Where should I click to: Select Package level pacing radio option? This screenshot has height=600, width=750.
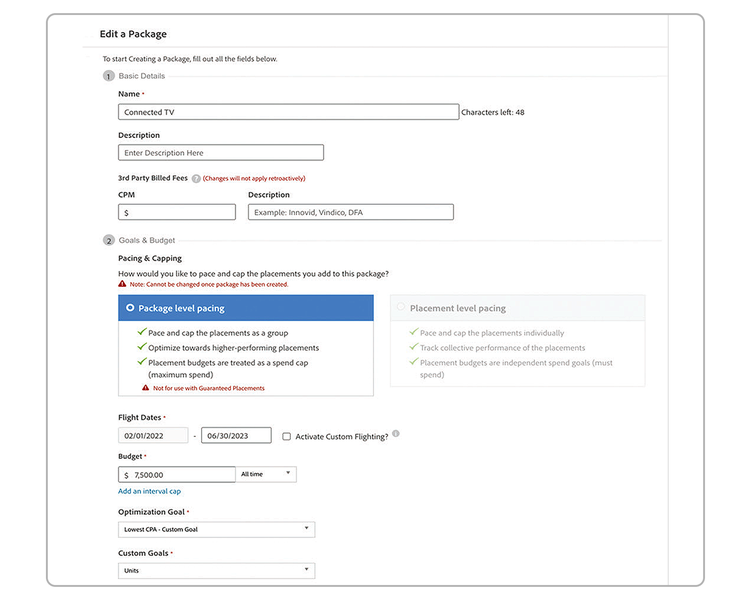130,309
